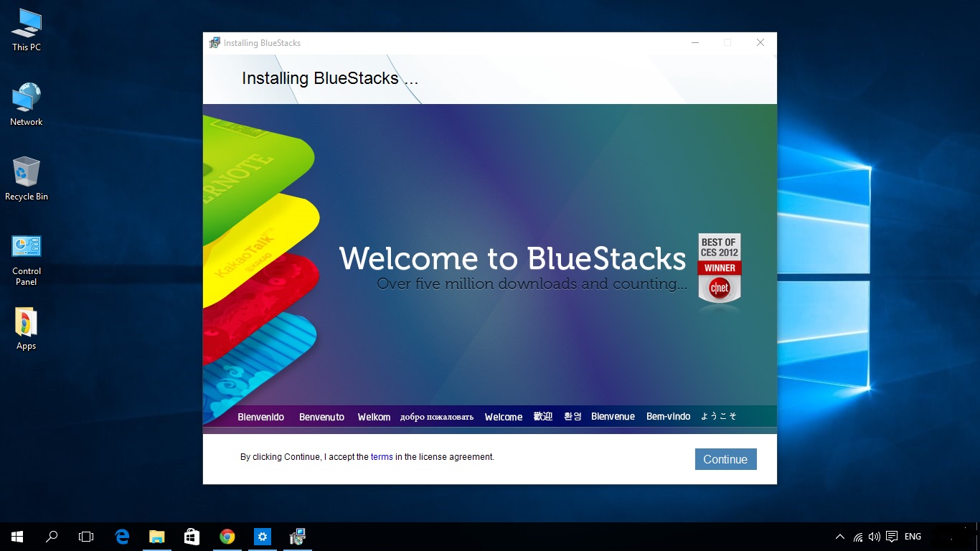Click the 'Benvenuto' greeting text

(321, 417)
